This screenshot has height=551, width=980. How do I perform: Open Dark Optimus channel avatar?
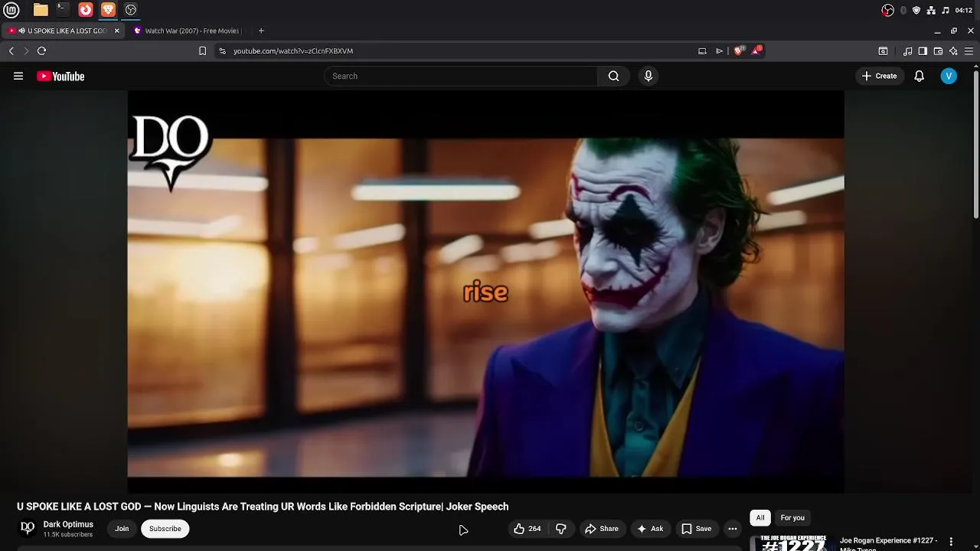coord(28,528)
